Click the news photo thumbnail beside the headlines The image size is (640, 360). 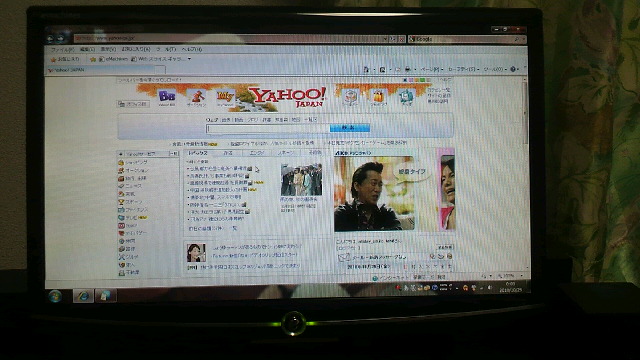tap(301, 180)
